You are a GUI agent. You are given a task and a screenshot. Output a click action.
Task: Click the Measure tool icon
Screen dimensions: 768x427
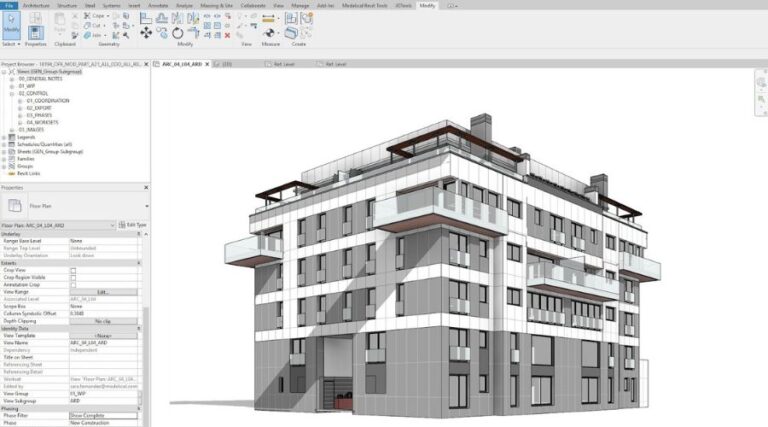click(270, 32)
